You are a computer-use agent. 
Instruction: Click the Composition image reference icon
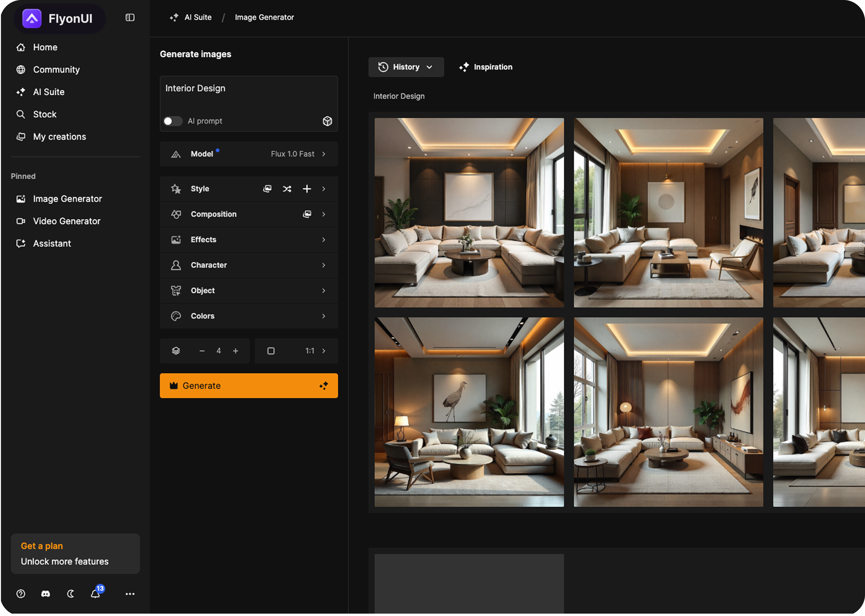(x=307, y=214)
